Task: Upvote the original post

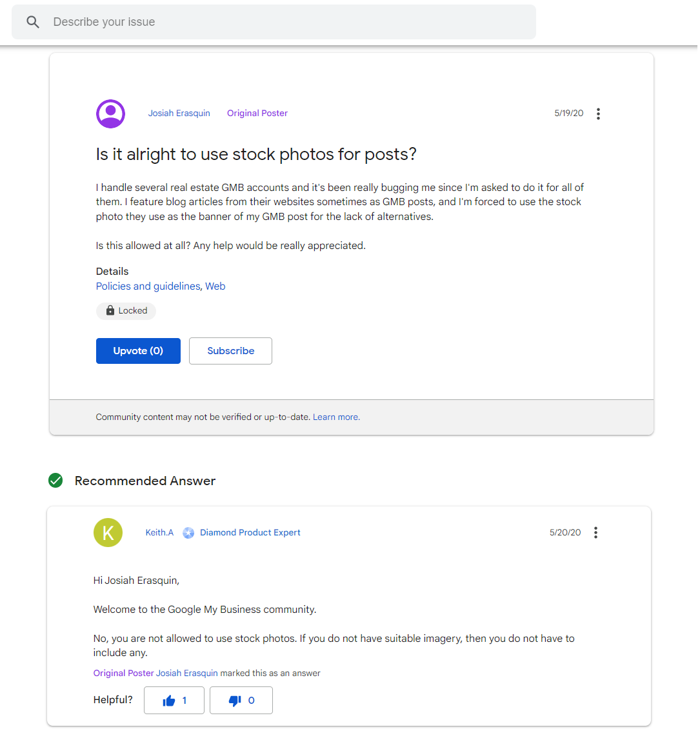Action: (x=138, y=350)
